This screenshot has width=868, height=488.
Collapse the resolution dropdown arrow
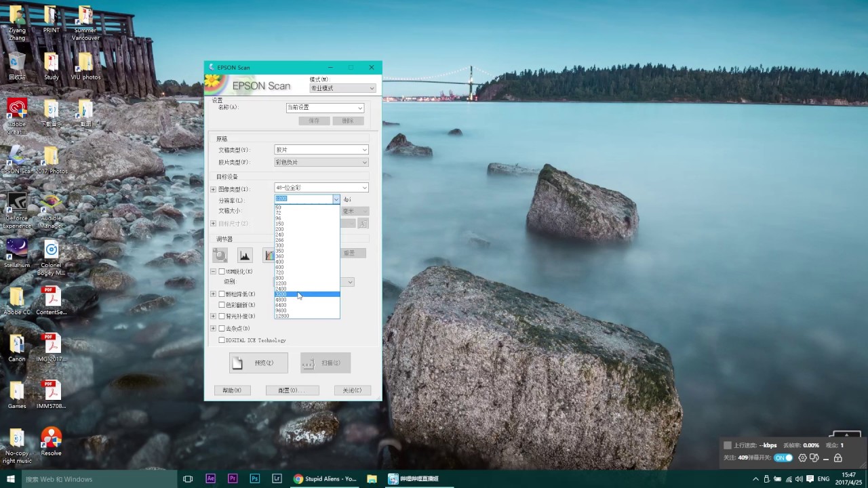336,199
